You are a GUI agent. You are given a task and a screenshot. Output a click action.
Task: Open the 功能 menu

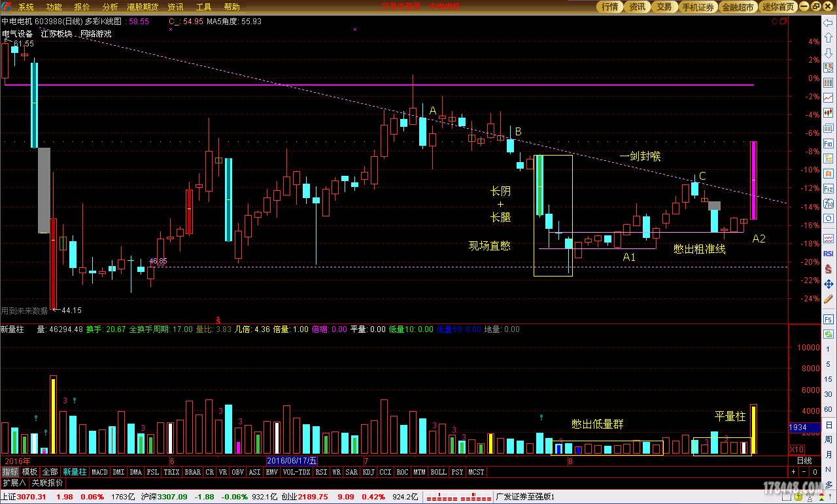click(x=54, y=7)
